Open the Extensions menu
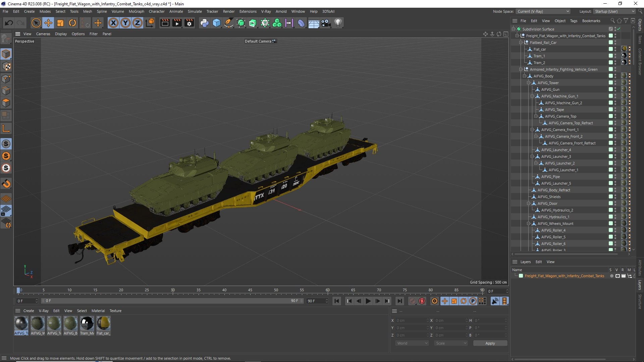The width and height of the screenshot is (644, 362). 248,11
